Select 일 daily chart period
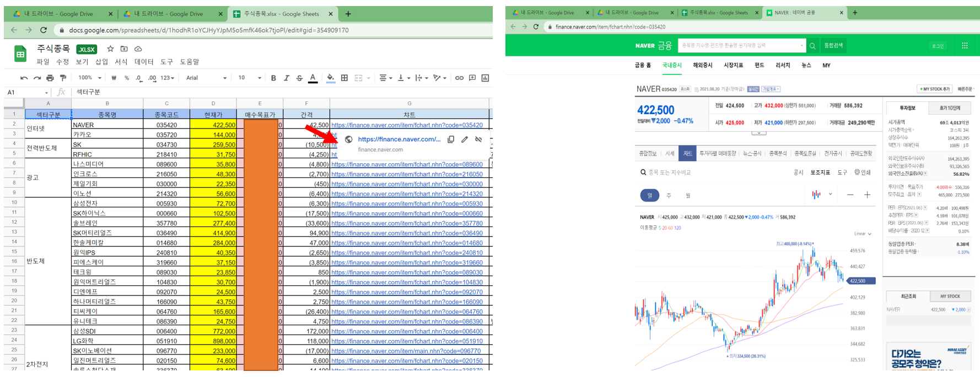Viewport: 980px width, 377px height. [x=650, y=195]
